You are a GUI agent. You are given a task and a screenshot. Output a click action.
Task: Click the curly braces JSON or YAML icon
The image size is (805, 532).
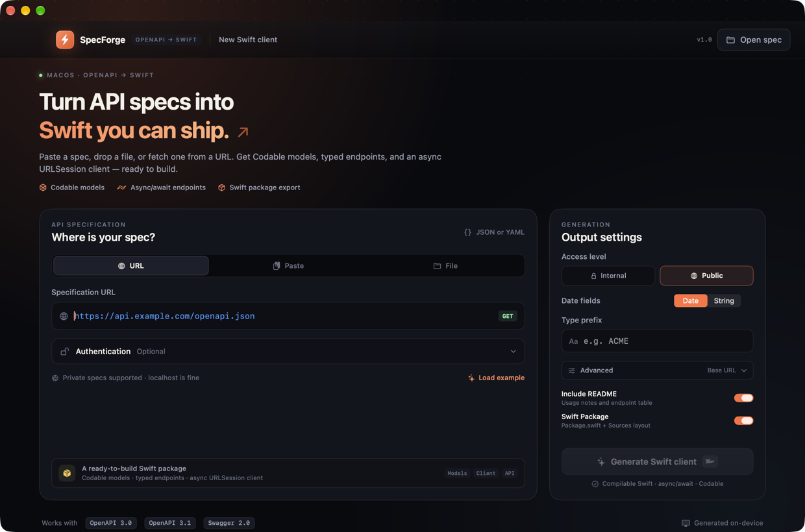click(x=467, y=232)
